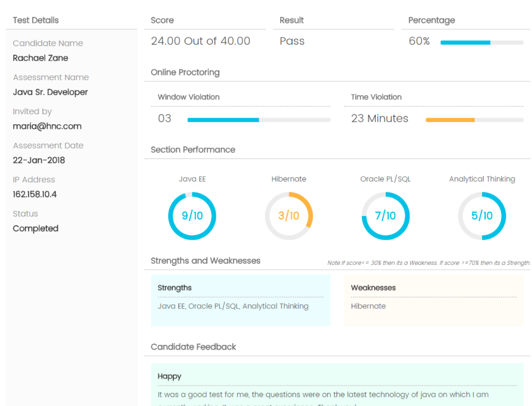The height and width of the screenshot is (406, 532).
Task: Click the Strengths panel listing Java EE
Action: 233,306
